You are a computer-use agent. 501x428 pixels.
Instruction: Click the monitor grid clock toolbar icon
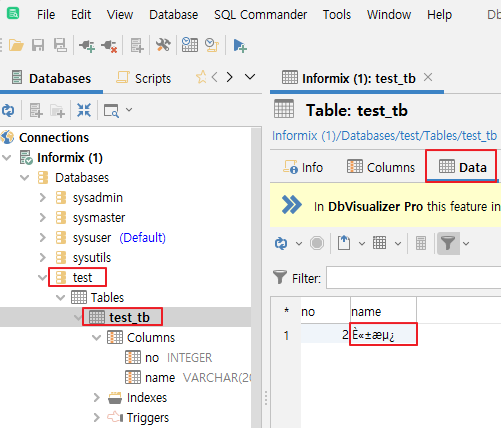[x=190, y=45]
